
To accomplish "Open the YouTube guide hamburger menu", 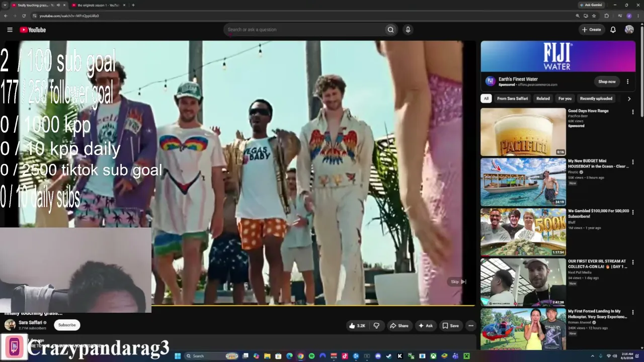I will (x=10, y=30).
